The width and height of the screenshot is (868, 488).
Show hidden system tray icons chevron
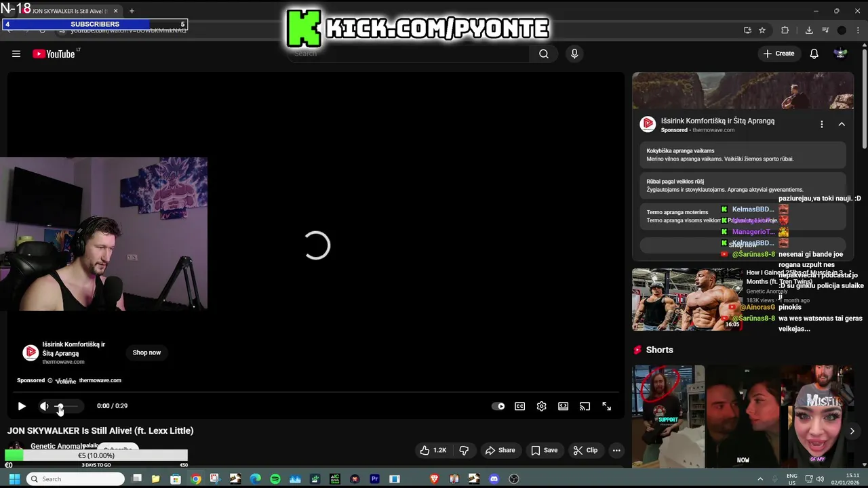(760, 479)
